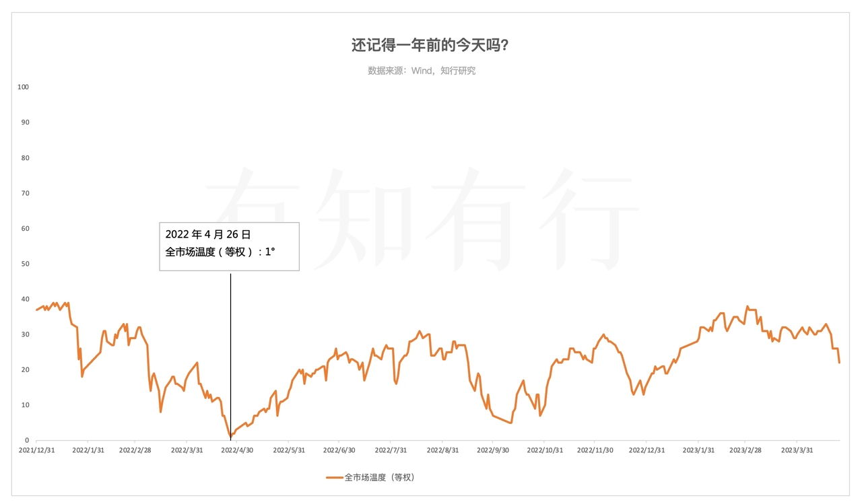Select the 2022/9/30 date label
The image size is (862, 504).
(x=493, y=450)
